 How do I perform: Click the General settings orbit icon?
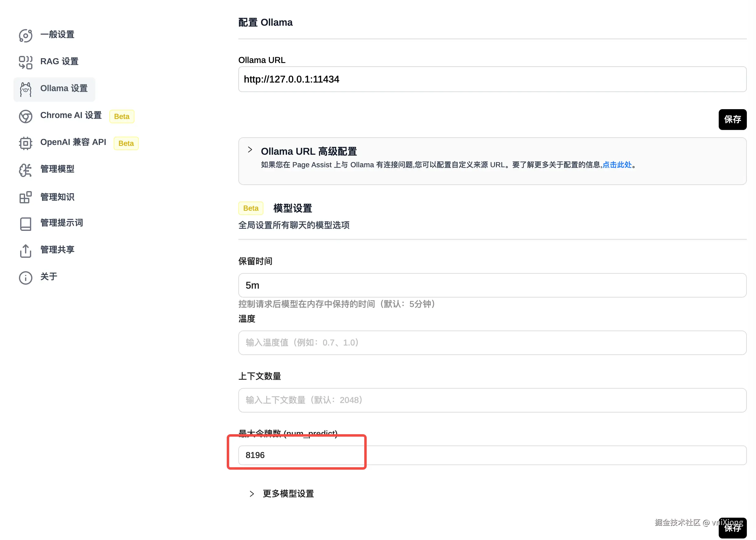coord(26,35)
